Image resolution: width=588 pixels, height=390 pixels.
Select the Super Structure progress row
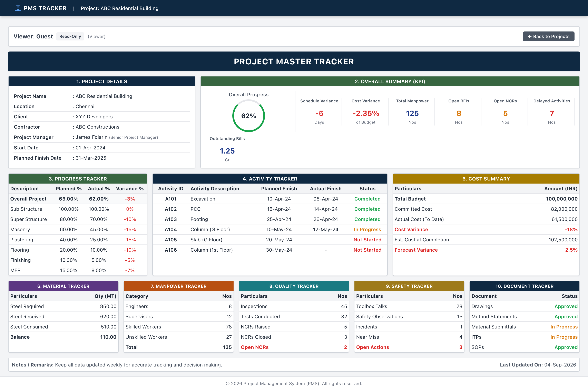tap(78, 219)
